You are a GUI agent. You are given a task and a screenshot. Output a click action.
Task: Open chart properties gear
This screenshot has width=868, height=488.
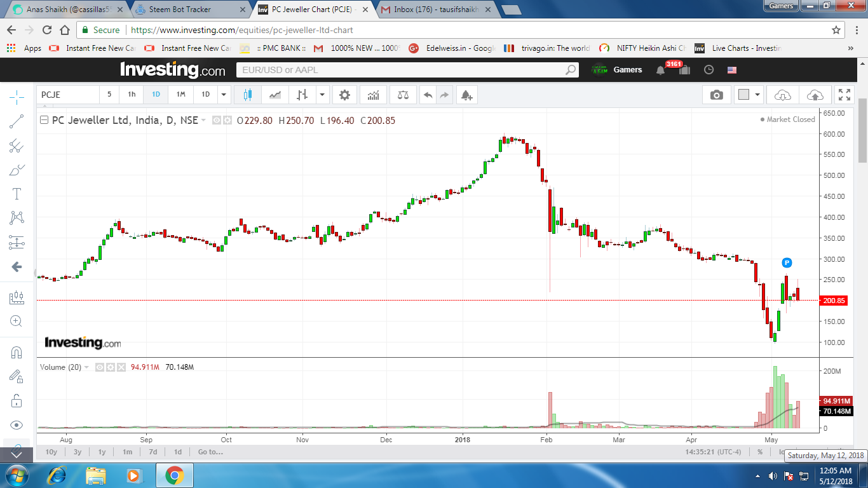344,95
